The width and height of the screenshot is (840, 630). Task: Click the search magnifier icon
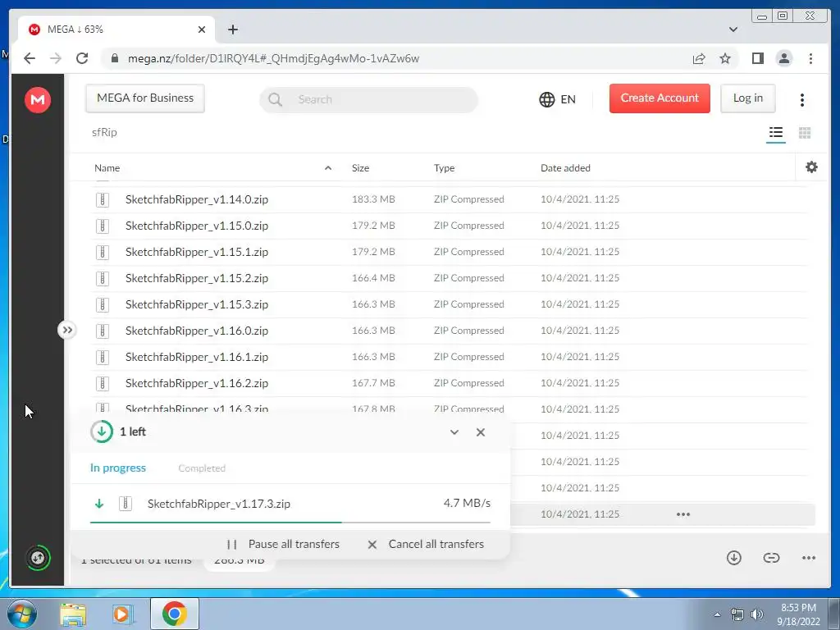tap(275, 99)
